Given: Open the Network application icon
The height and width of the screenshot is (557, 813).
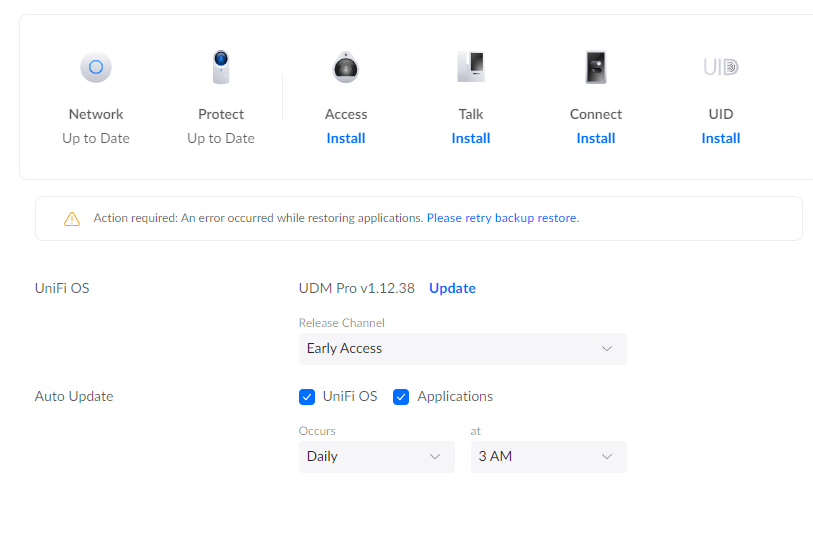Looking at the screenshot, I should [96, 68].
